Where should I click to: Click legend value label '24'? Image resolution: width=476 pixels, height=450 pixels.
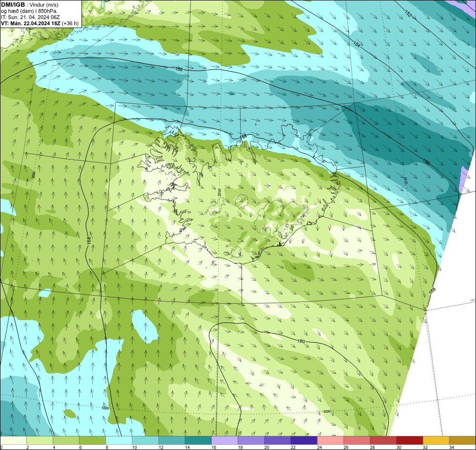(319, 447)
